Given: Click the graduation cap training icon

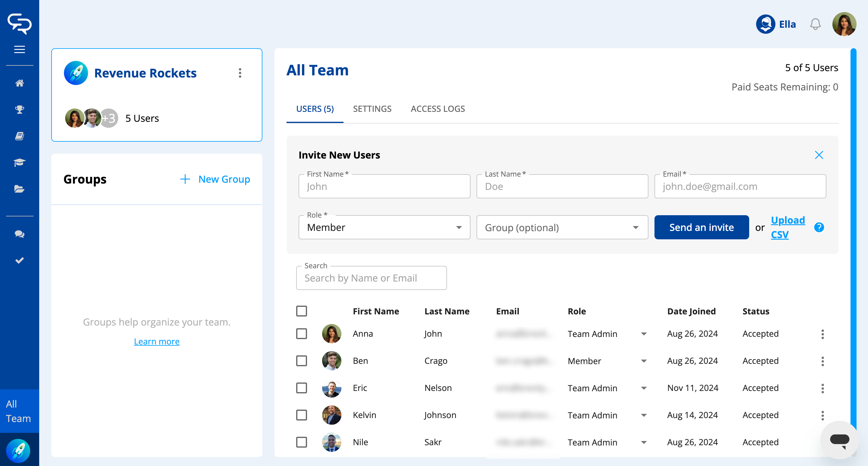Looking at the screenshot, I should [20, 163].
